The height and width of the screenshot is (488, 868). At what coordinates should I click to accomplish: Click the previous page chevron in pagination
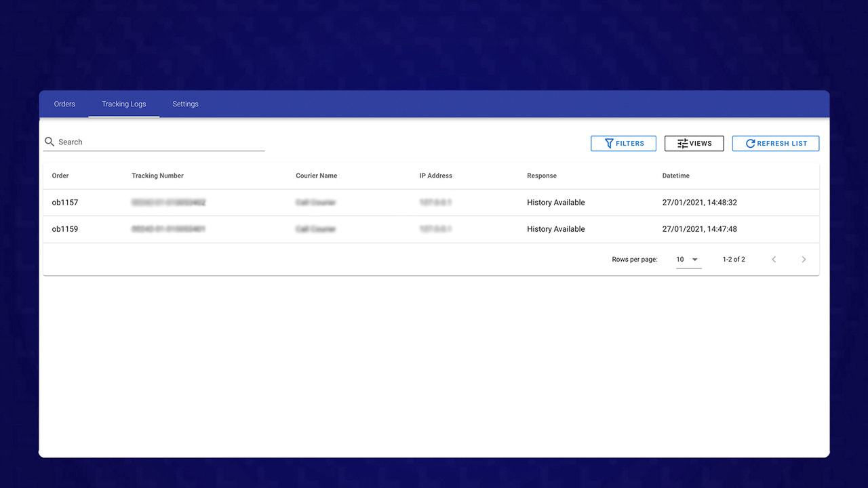(x=774, y=259)
